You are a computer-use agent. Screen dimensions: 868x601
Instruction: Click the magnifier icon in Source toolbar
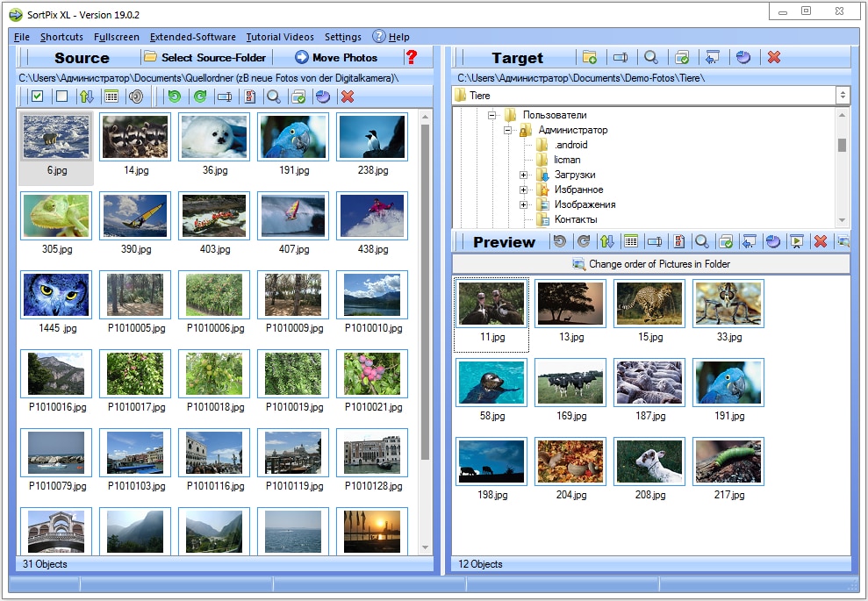(x=274, y=97)
